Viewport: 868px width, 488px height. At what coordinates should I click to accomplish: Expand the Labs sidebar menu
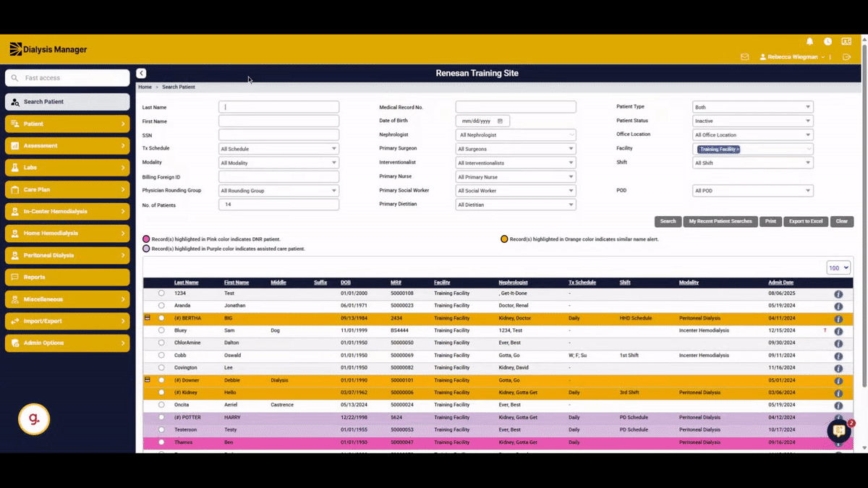(67, 168)
